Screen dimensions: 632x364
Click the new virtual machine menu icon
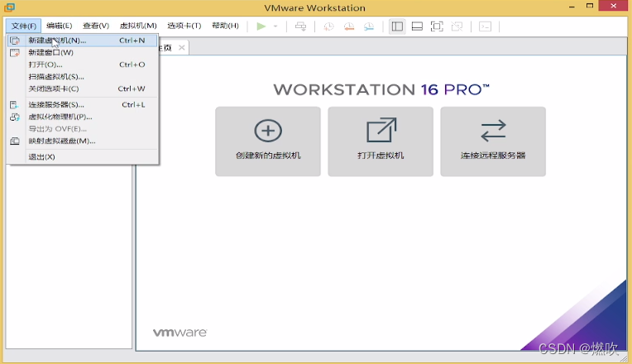pyautogui.click(x=15, y=41)
